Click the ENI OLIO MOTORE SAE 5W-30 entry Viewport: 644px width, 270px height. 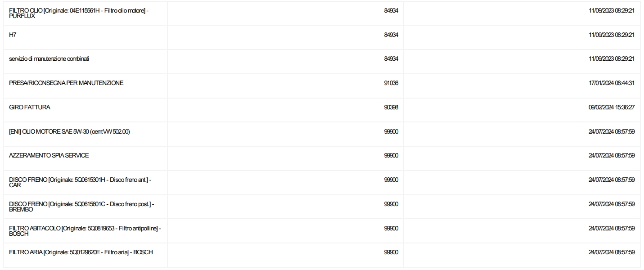(70, 131)
